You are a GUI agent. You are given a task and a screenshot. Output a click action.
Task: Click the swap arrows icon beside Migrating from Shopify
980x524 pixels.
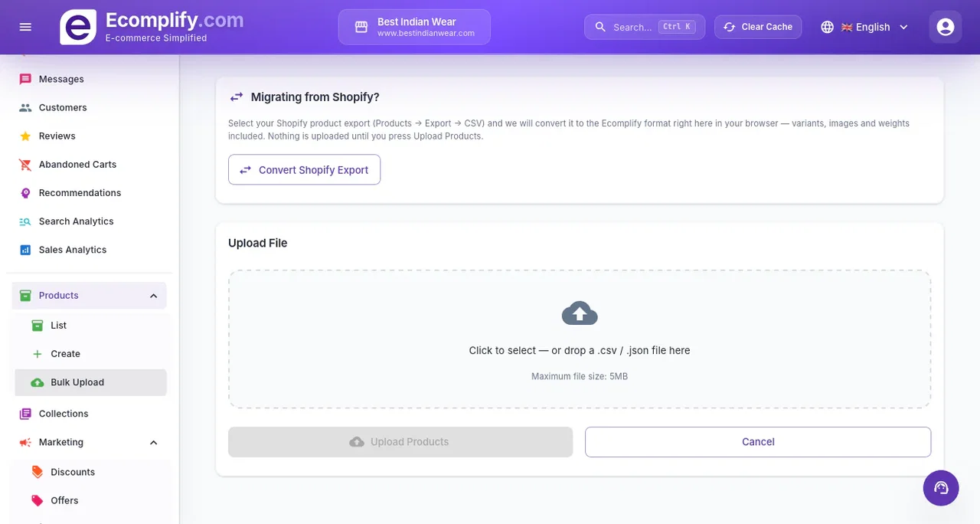pos(237,97)
